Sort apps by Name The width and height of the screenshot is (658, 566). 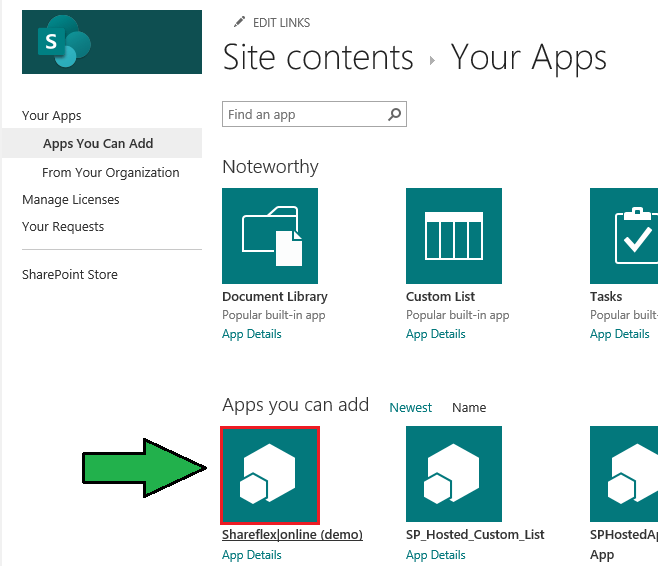click(x=469, y=408)
